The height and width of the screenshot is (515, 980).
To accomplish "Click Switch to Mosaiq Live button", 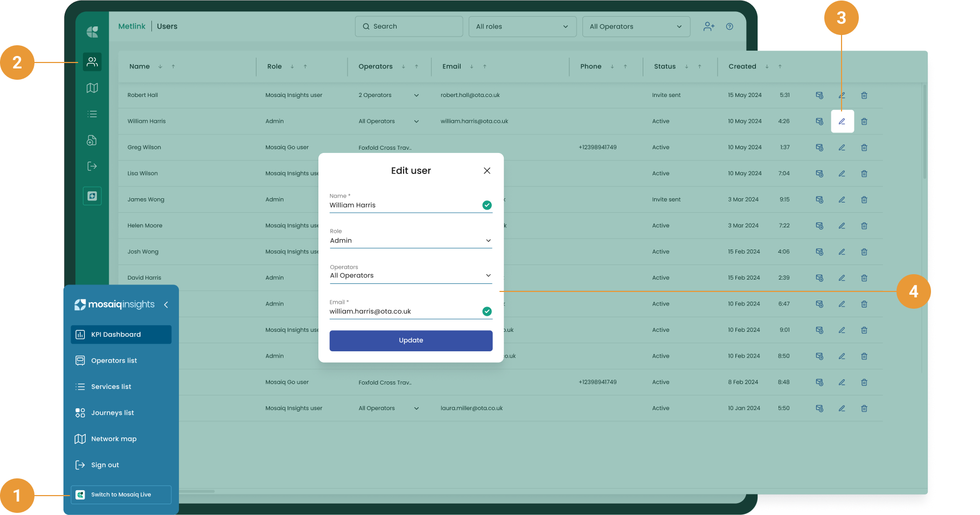I will [121, 495].
